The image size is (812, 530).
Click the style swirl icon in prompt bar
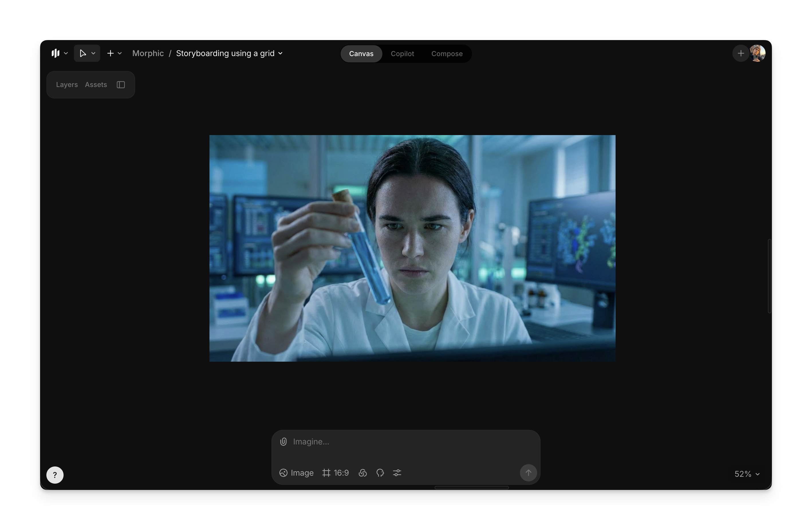(363, 473)
